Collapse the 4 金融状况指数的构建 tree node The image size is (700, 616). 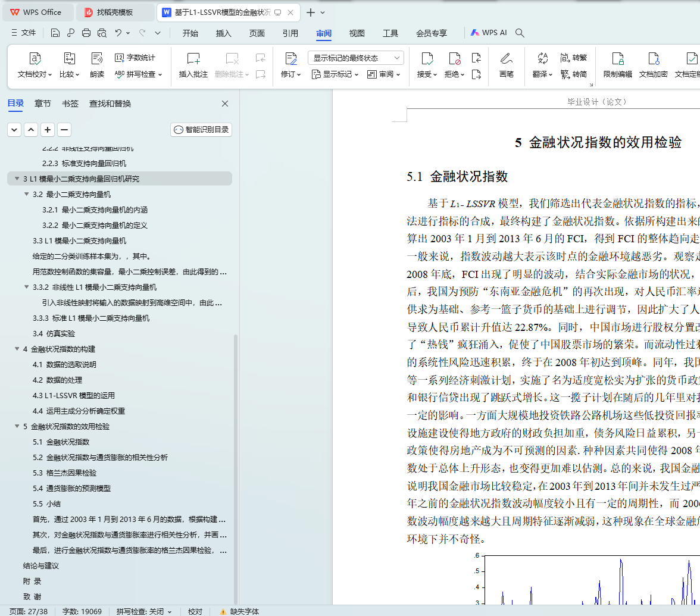pyautogui.click(x=17, y=349)
